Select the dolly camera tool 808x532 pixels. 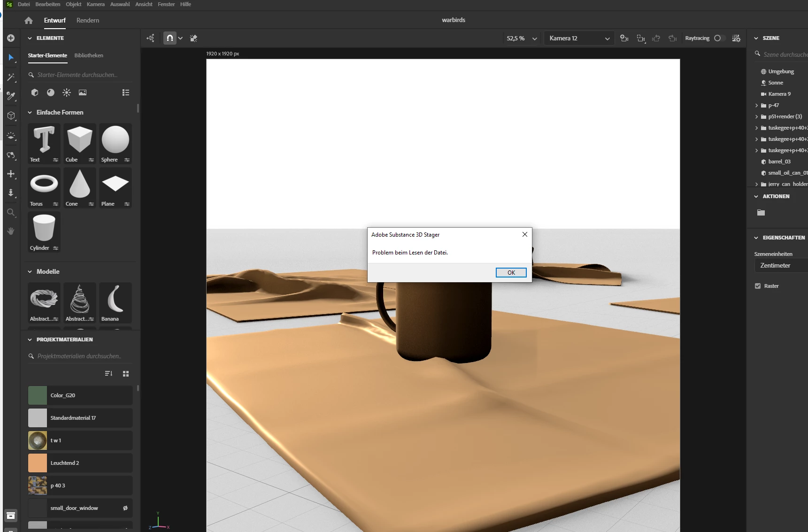coord(11,193)
